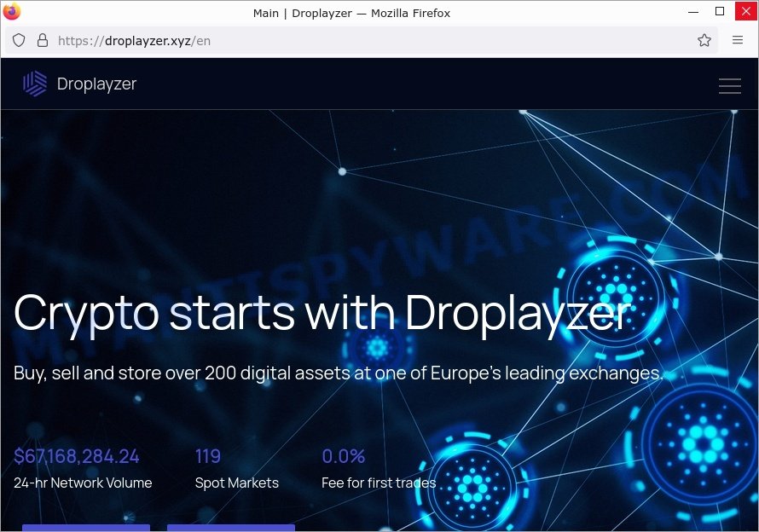This screenshot has width=759, height=532.
Task: Click the 0.0% fee value
Action: coord(343,456)
